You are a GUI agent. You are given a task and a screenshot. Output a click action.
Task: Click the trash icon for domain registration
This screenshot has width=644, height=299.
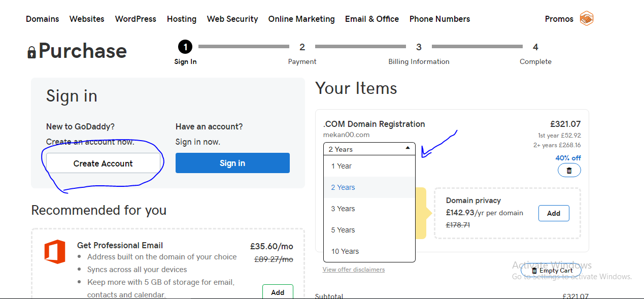pos(569,171)
